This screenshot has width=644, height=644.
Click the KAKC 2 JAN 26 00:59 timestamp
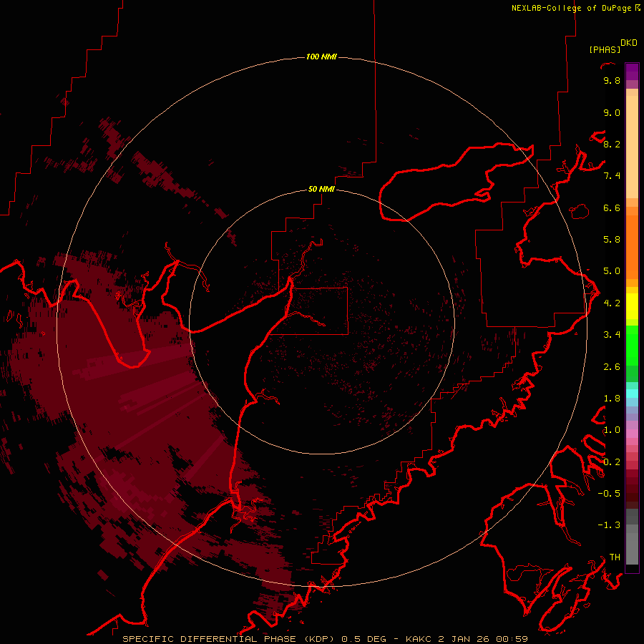pyautogui.click(x=467, y=639)
